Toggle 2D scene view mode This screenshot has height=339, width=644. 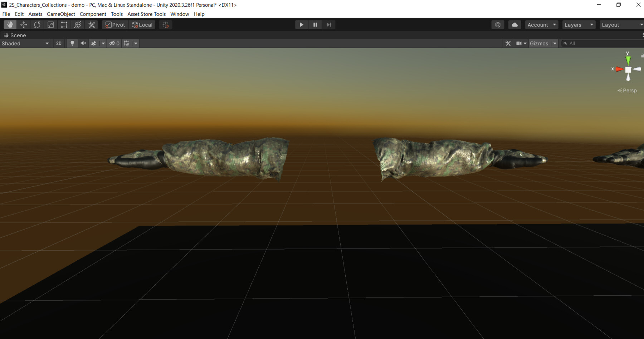59,43
